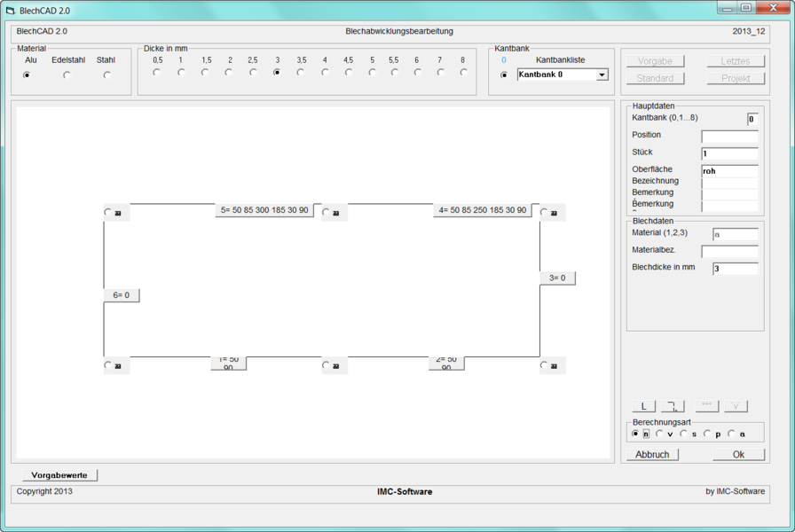The width and height of the screenshot is (795, 532).
Task: Click the '6= 0' edge button
Action: (122, 295)
